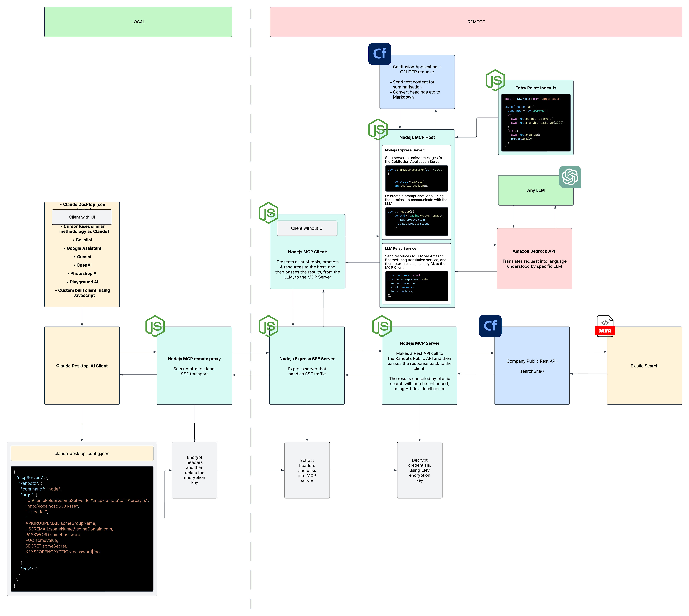Click the Node.js icon on Nodejs MCP Server
The image size is (689, 616).
[382, 326]
